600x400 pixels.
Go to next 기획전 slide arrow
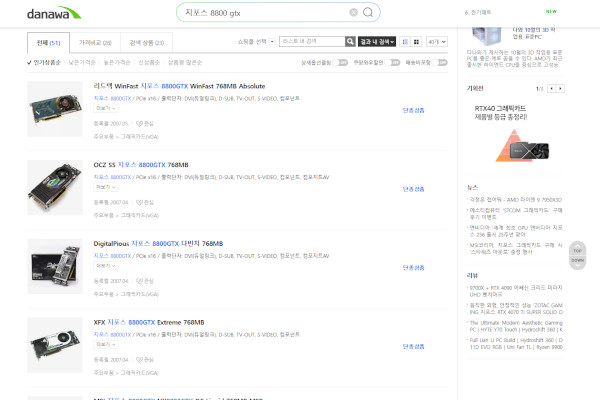tap(560, 88)
